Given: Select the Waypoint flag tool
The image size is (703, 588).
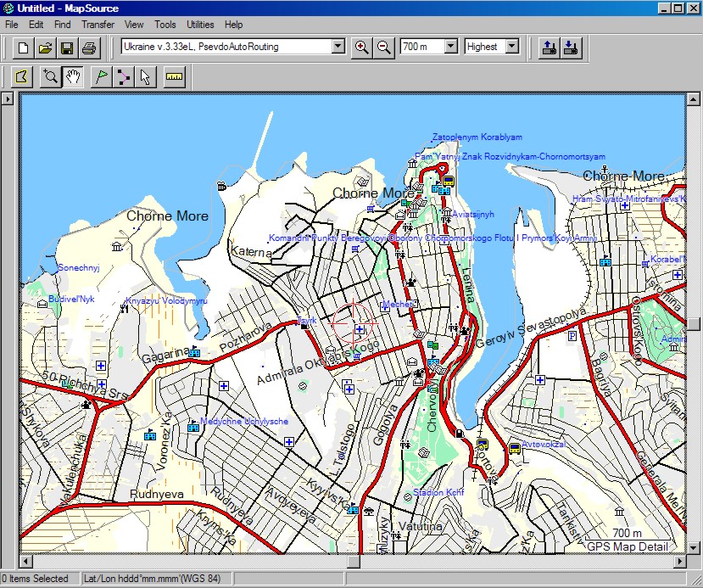Looking at the screenshot, I should 102,77.
